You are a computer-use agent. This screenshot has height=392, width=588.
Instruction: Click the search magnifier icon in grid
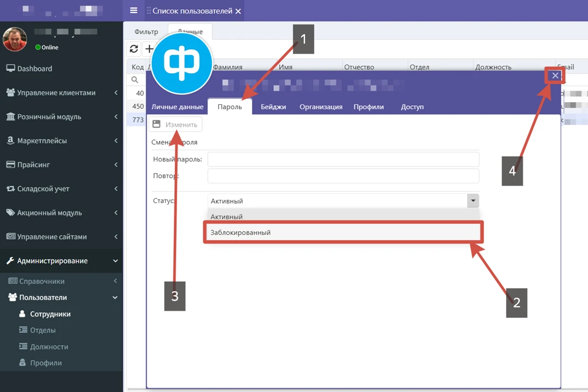point(135,80)
